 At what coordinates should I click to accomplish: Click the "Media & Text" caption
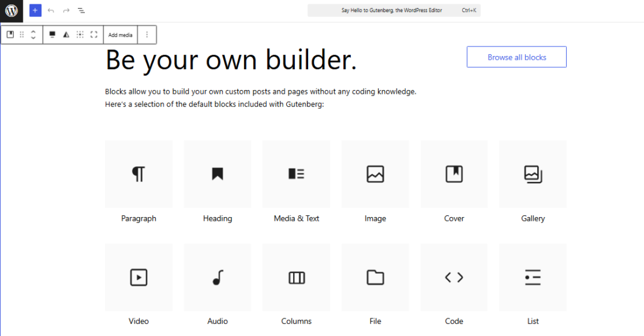click(297, 218)
